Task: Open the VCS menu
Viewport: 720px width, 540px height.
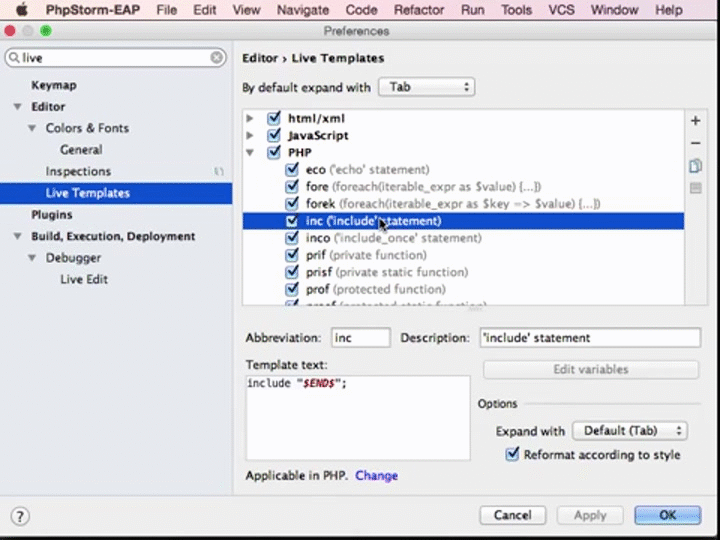Action: pos(561,10)
